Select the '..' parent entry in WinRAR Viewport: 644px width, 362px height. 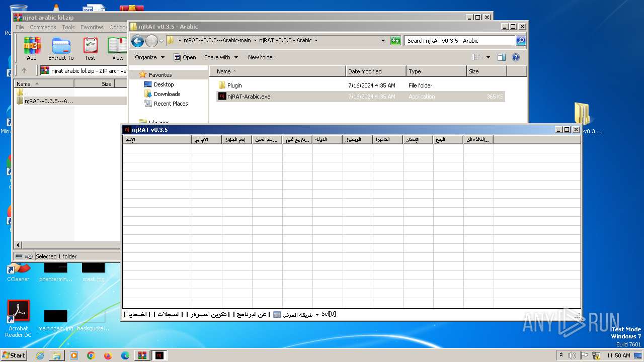pos(27,93)
